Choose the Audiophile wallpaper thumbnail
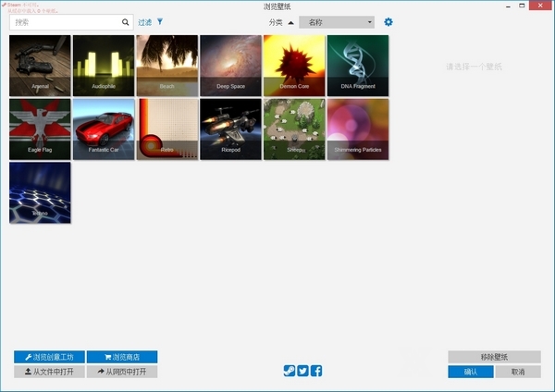Image resolution: width=555 pixels, height=392 pixels. point(104,66)
